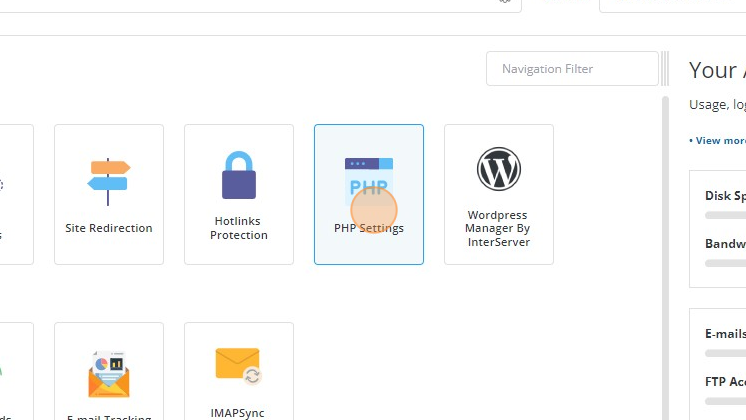Viewport: 746px width, 420px height.
Task: Open the PHP Settings browser-window icon
Action: coord(369,182)
